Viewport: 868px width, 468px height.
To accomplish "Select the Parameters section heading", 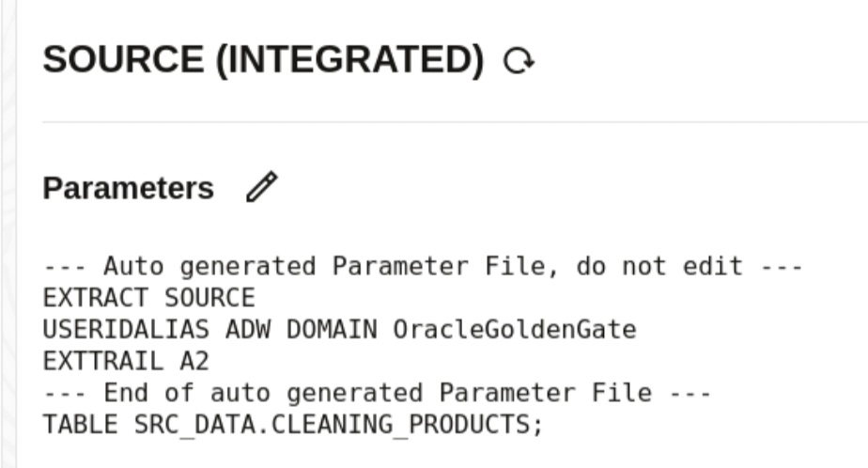I will (129, 188).
